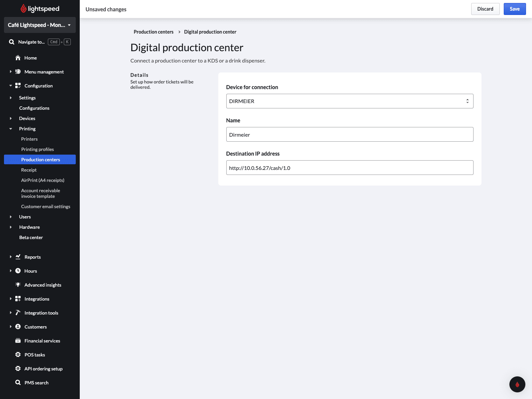
Task: Open the Café Lightspeed location selector
Action: tap(40, 25)
